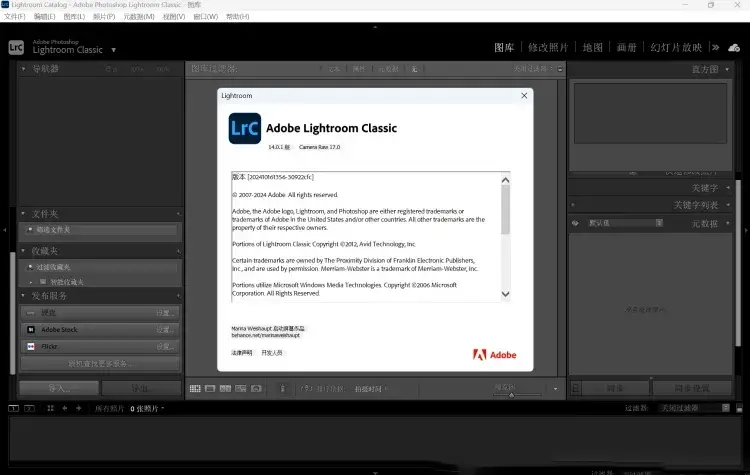Collapse the 收藏夹 panel
The image size is (750, 475).
25,252
